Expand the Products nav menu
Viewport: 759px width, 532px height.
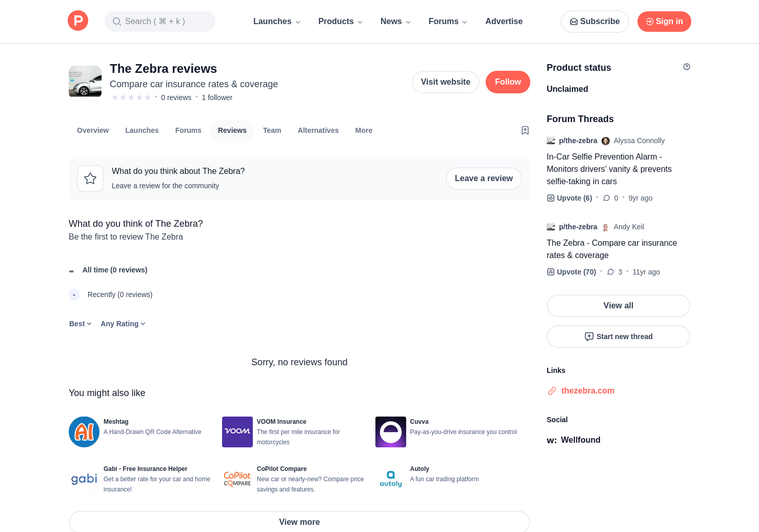click(341, 22)
